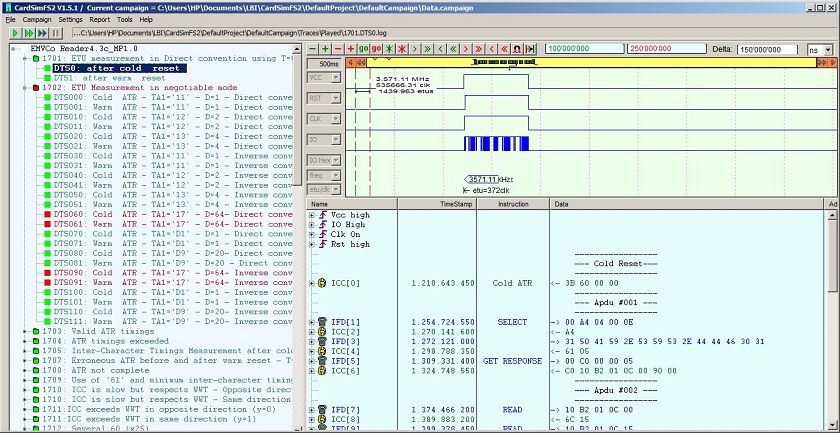Jump green cursor back with double left chevron
Viewport: 840px width, 433px height.
pyautogui.click(x=453, y=49)
